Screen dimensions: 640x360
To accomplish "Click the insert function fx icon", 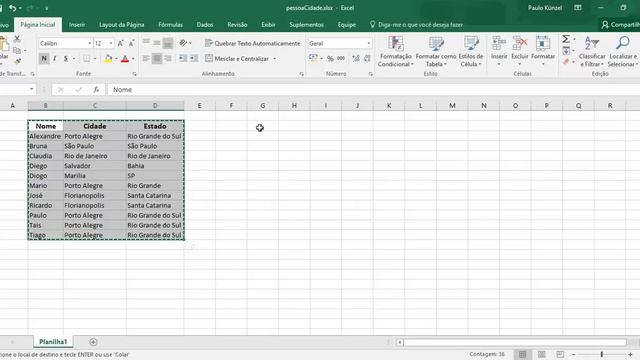I will 96,89.
